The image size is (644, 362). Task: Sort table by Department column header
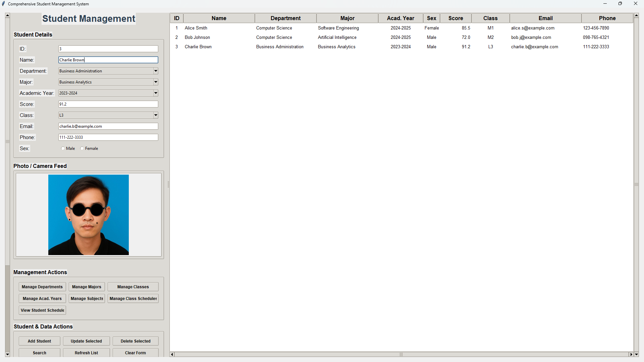click(286, 18)
